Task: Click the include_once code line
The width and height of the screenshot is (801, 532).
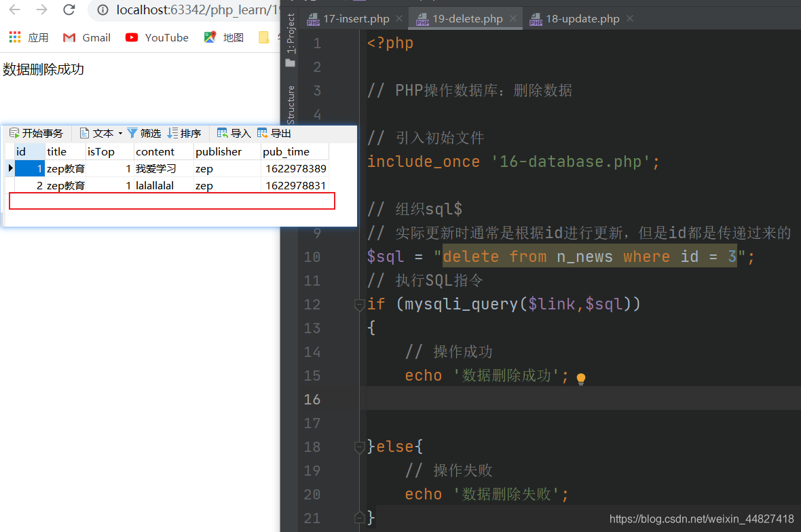Action: click(x=513, y=161)
